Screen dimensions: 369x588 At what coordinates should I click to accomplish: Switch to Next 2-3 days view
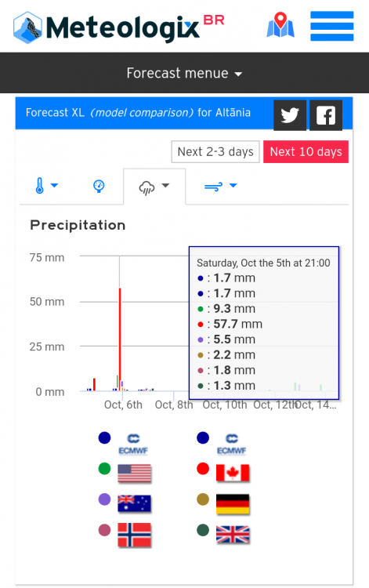215,152
